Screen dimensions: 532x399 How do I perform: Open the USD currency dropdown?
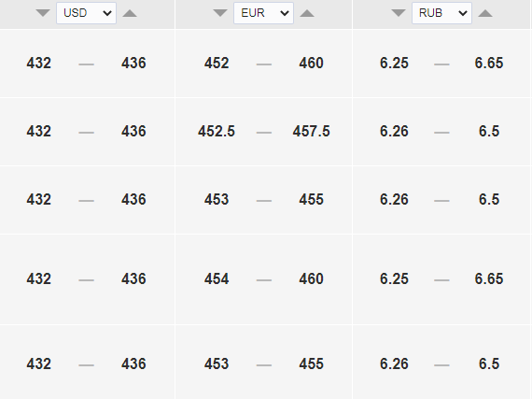click(86, 13)
